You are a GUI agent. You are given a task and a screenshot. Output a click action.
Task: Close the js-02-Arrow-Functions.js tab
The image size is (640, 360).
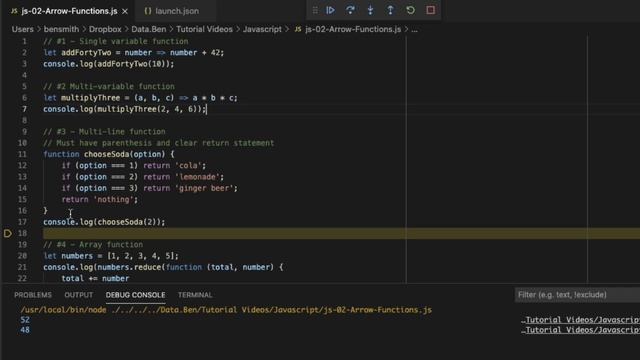coord(125,11)
